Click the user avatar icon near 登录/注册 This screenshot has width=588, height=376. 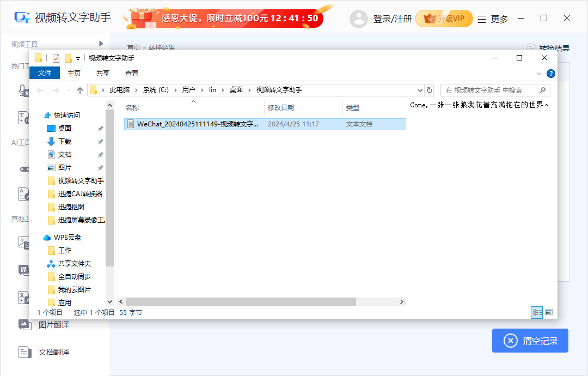point(359,18)
